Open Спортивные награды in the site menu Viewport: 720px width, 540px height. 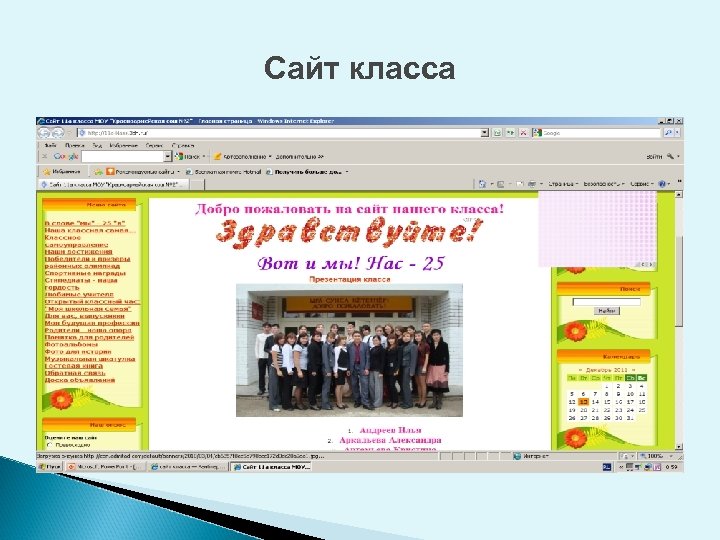point(85,273)
